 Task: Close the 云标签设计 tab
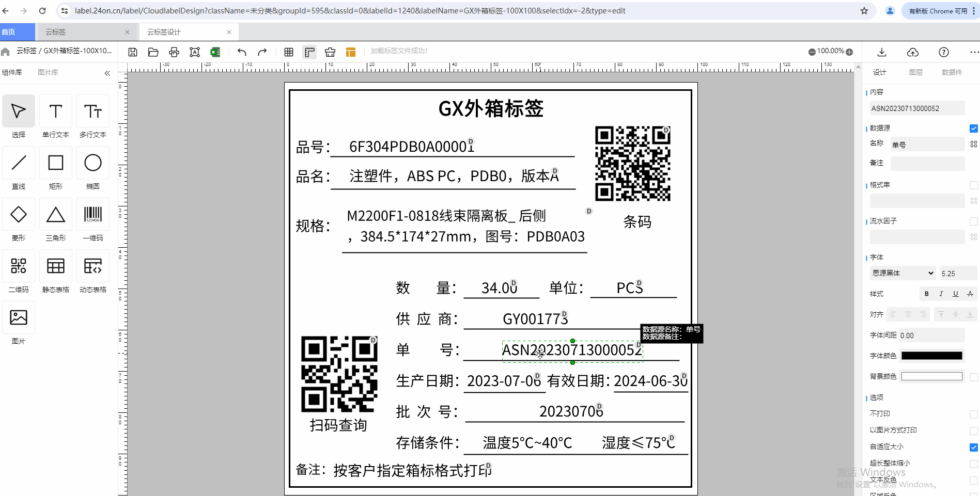pyautogui.click(x=229, y=32)
